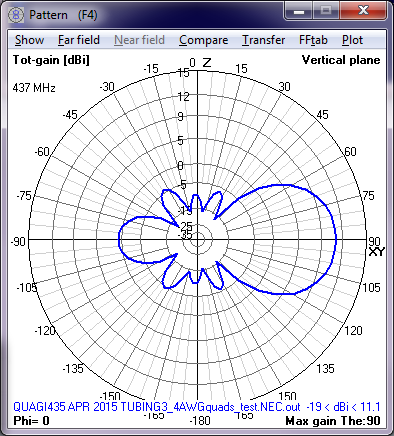Open the Transfer menu
Screen dimensions: 394x436
pyautogui.click(x=263, y=40)
